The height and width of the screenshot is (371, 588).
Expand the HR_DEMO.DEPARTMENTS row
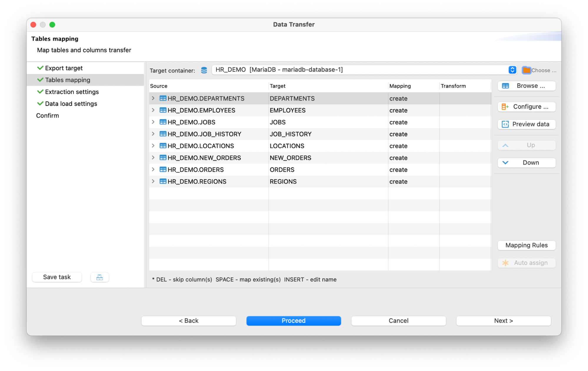(x=153, y=98)
